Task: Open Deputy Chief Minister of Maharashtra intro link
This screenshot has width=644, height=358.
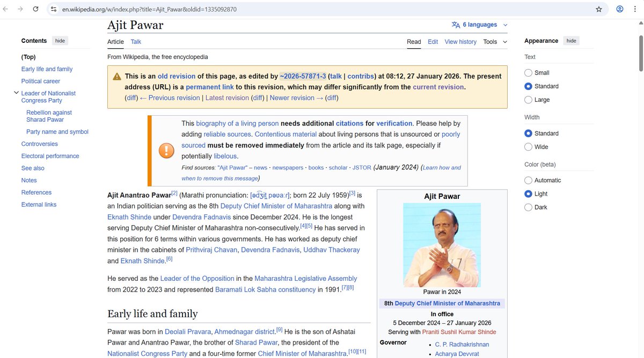Action: coord(276,206)
